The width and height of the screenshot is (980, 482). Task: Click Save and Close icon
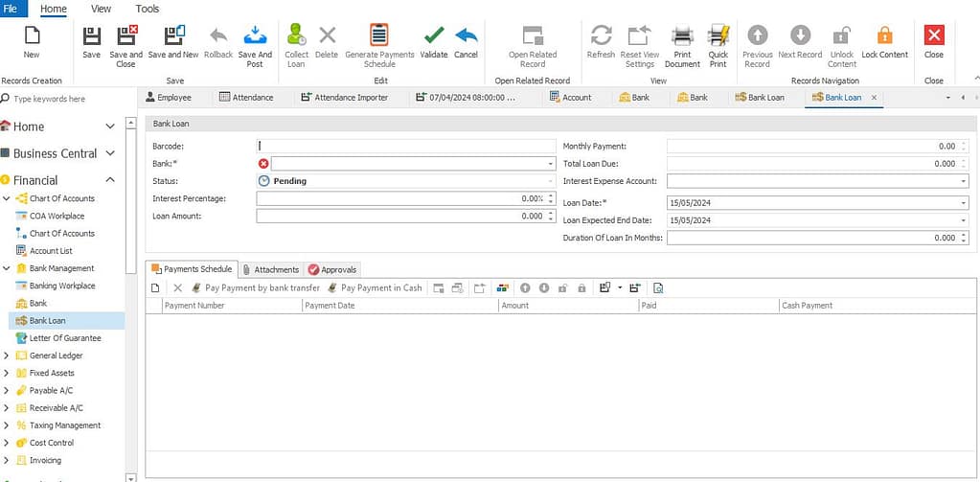pyautogui.click(x=127, y=35)
